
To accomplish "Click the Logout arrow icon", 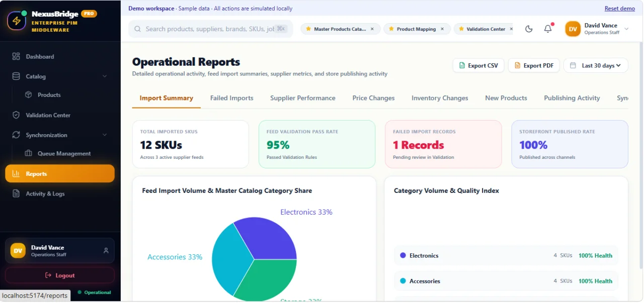I will (48, 275).
